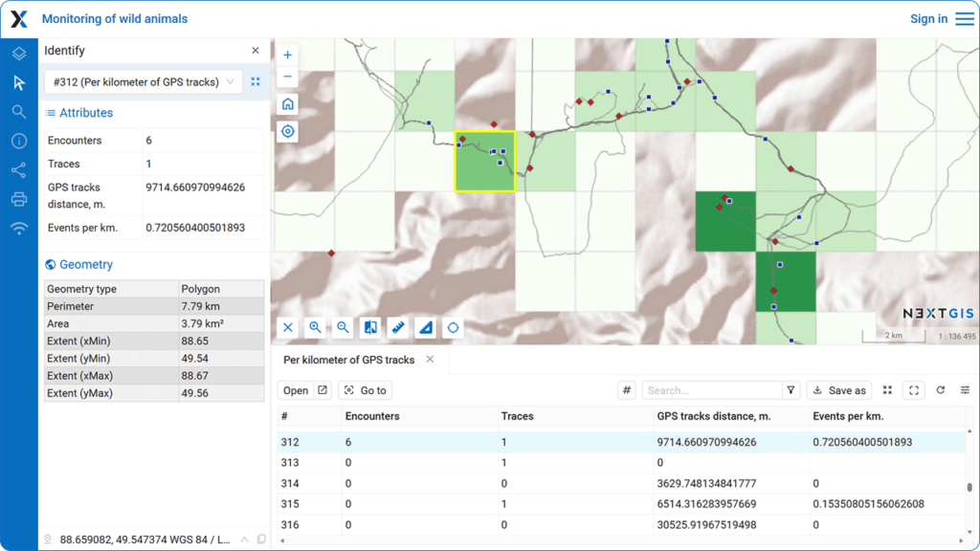Open the Print tool
The width and height of the screenshot is (980, 551).
(x=19, y=199)
